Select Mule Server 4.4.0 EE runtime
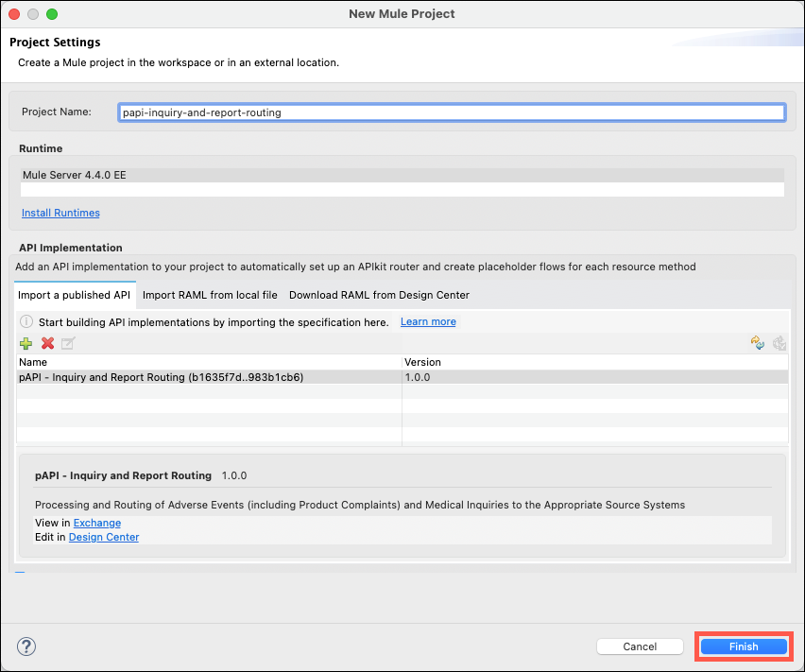 tap(402, 175)
